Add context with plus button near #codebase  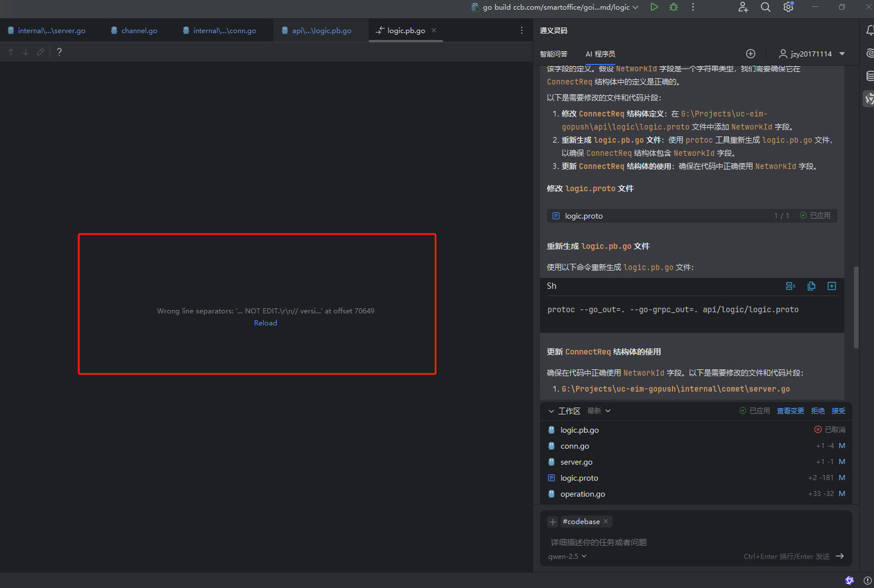[553, 522]
